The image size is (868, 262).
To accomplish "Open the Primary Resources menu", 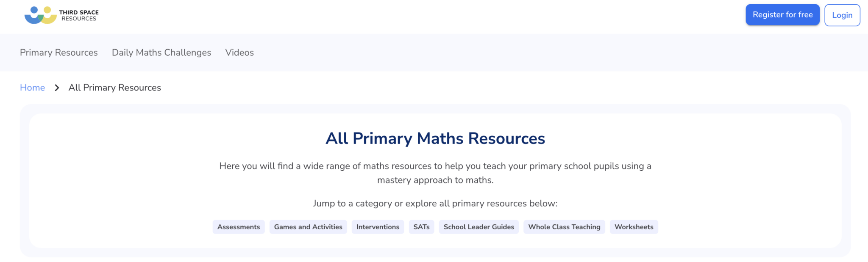I will click(x=58, y=52).
